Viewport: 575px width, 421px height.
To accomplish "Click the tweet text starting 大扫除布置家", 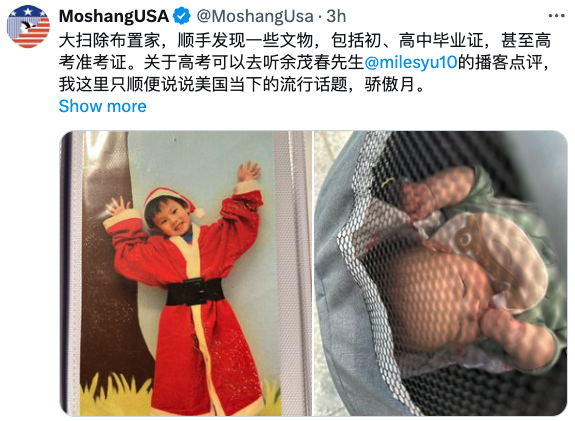I will [304, 62].
